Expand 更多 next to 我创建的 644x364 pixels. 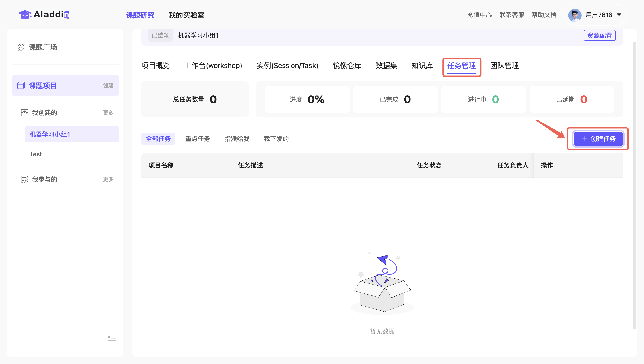click(108, 113)
